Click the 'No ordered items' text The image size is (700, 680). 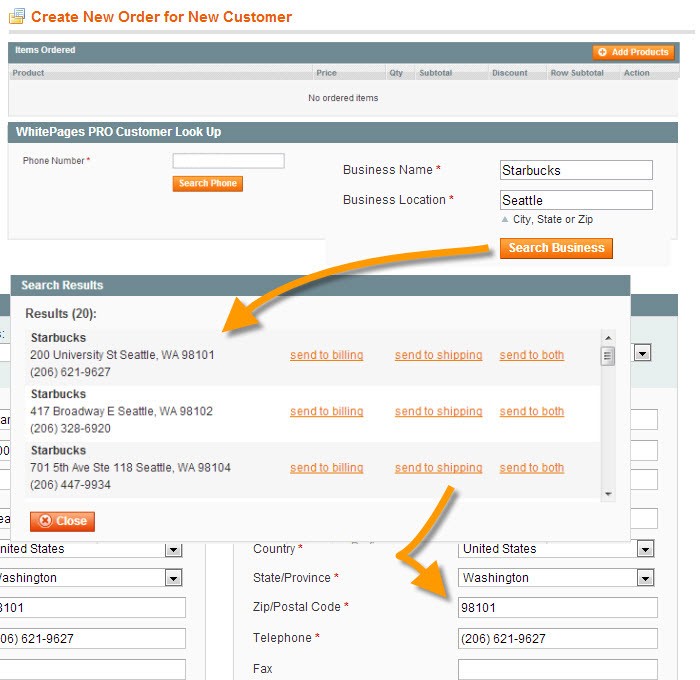click(x=343, y=98)
